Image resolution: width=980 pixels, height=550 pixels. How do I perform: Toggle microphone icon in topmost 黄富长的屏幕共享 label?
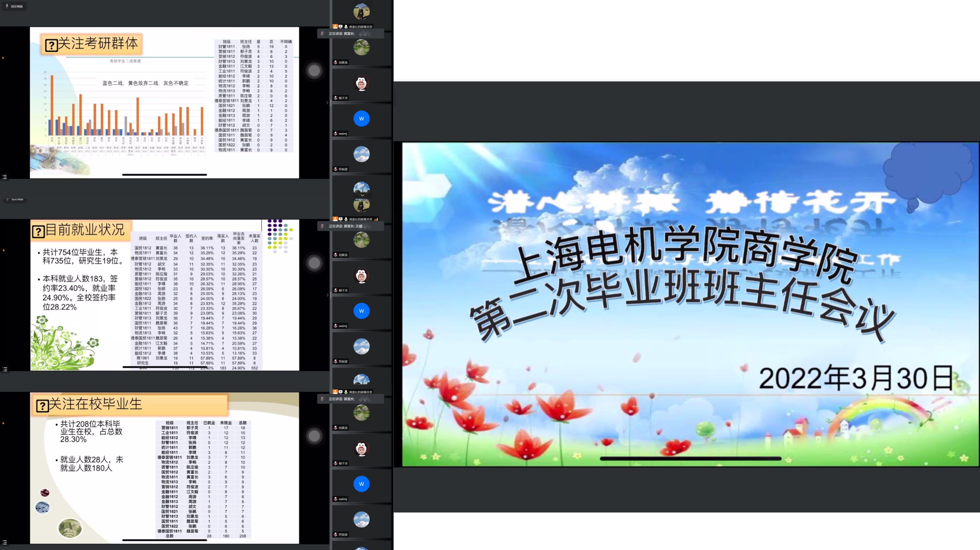point(346,27)
